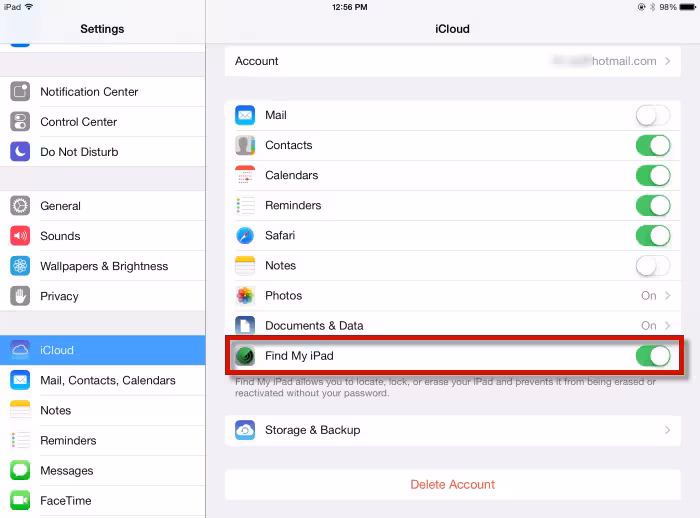The width and height of the screenshot is (700, 518).
Task: Tap the Privacy hand icon
Action: click(20, 296)
